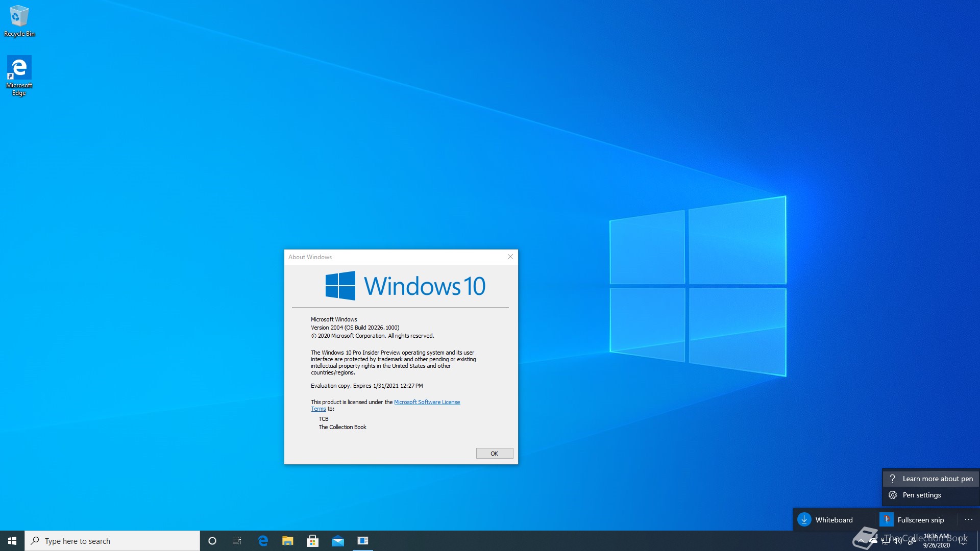This screenshot has height=551, width=980.
Task: Open the Mail app from the taskbar
Action: tap(337, 541)
